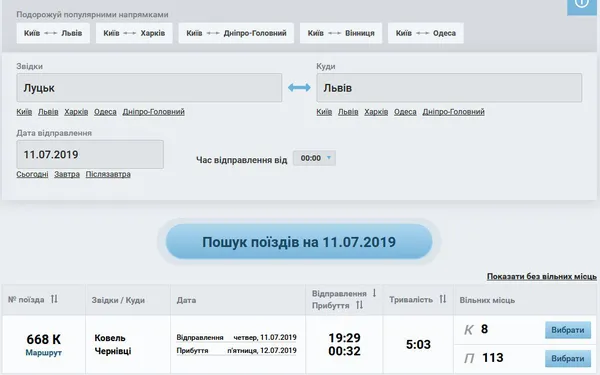Open Маршрут link for train 668 К
This screenshot has width=600, height=375.
[44, 352]
